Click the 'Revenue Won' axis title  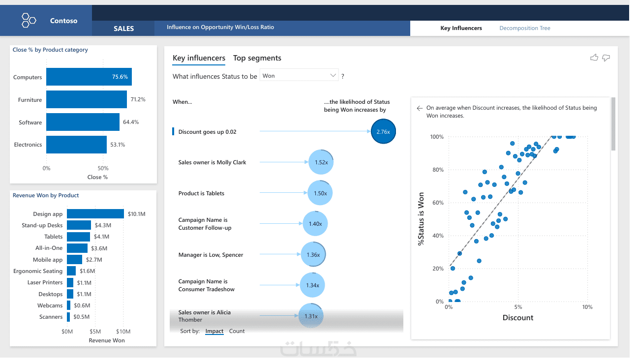point(107,340)
